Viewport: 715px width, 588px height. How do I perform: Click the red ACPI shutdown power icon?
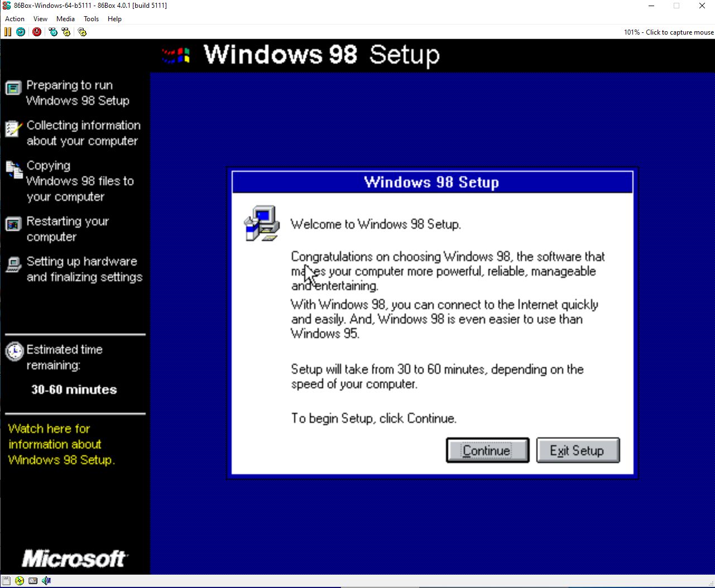pyautogui.click(x=37, y=32)
